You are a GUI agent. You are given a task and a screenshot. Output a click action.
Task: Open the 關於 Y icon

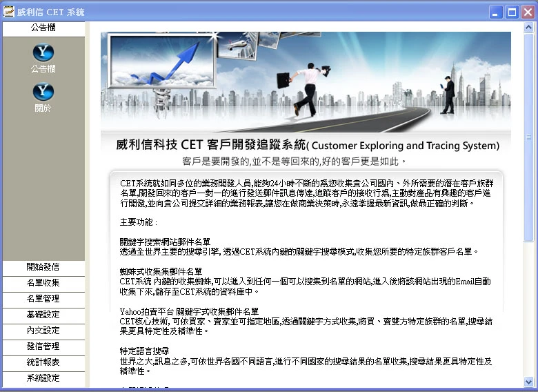(43, 92)
